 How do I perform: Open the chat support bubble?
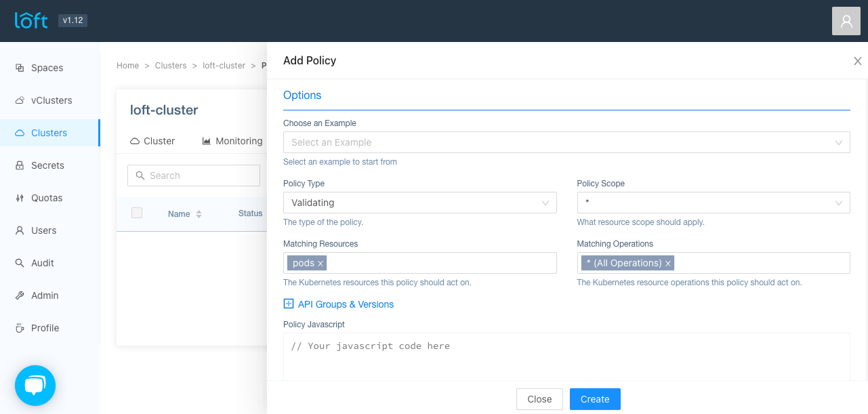pyautogui.click(x=35, y=386)
